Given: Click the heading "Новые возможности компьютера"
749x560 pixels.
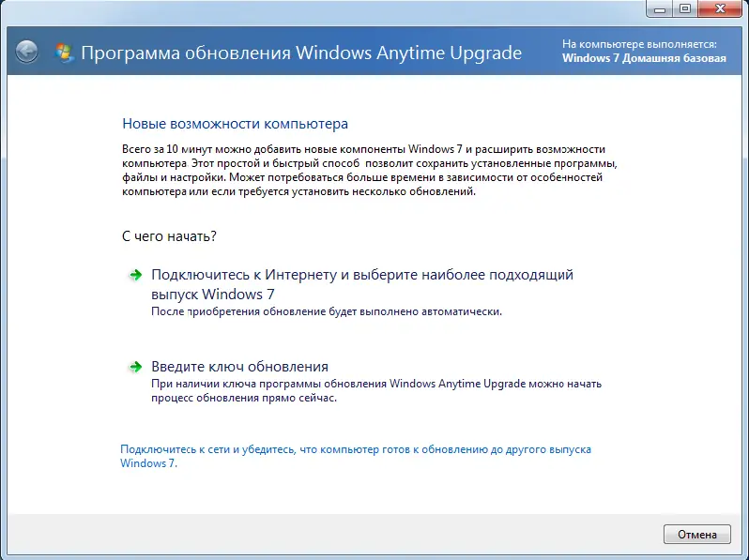Looking at the screenshot, I should 235,124.
